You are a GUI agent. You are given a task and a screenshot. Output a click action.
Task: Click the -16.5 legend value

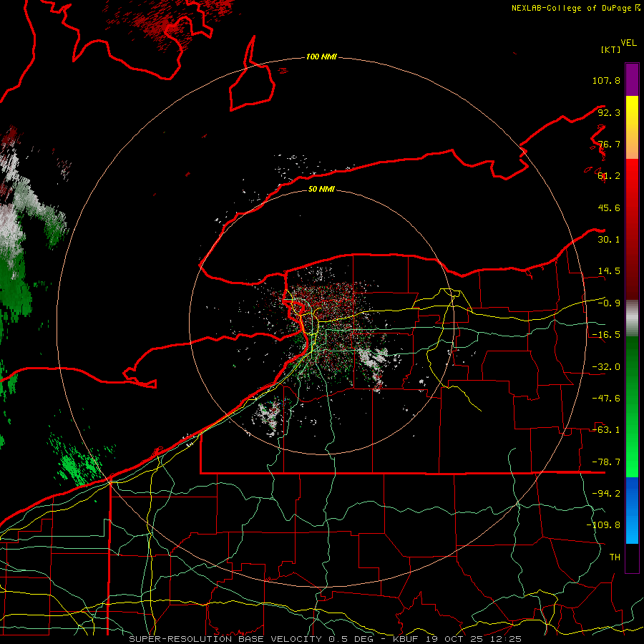[606, 335]
